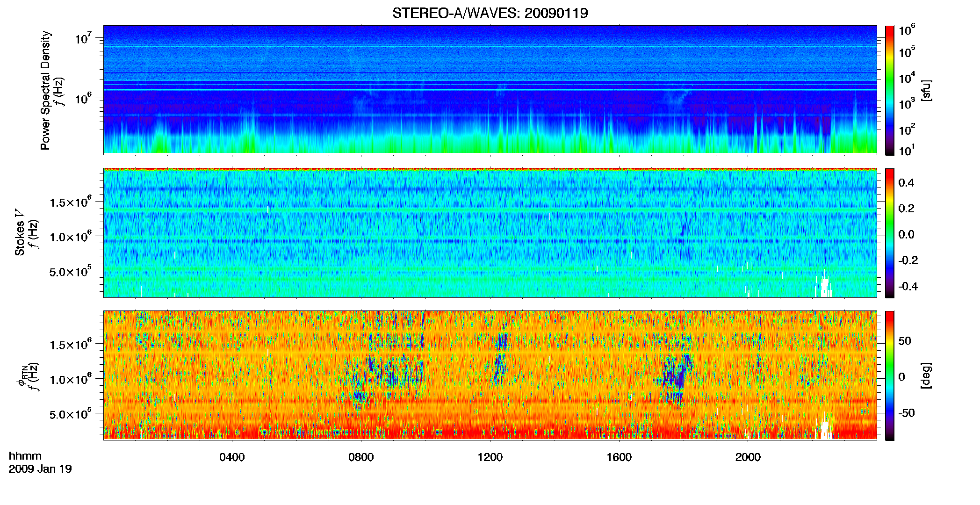Click the power spectral density colorbar

(890, 90)
